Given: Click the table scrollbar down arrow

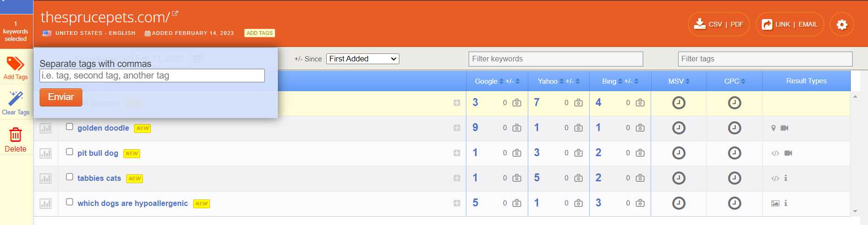Looking at the screenshot, I should 855,211.
